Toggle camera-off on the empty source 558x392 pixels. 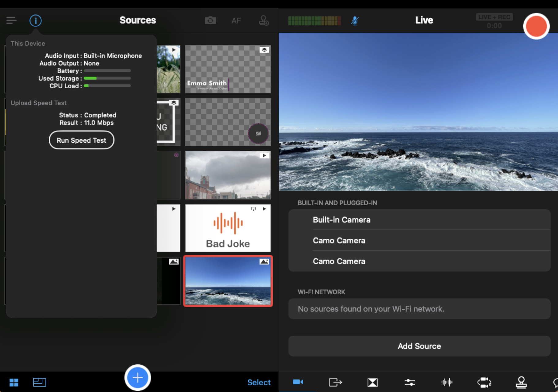point(258,134)
